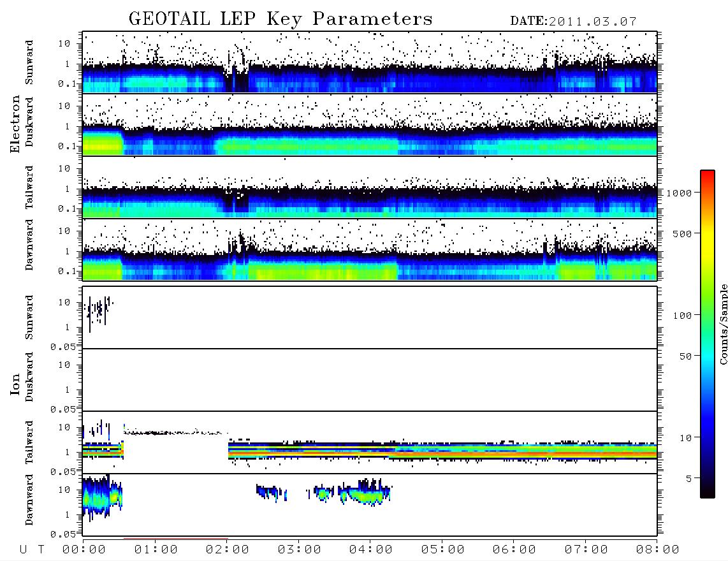Image resolution: width=728 pixels, height=561 pixels.
Task: Click the "03:00" time tick label
Action: click(x=300, y=550)
